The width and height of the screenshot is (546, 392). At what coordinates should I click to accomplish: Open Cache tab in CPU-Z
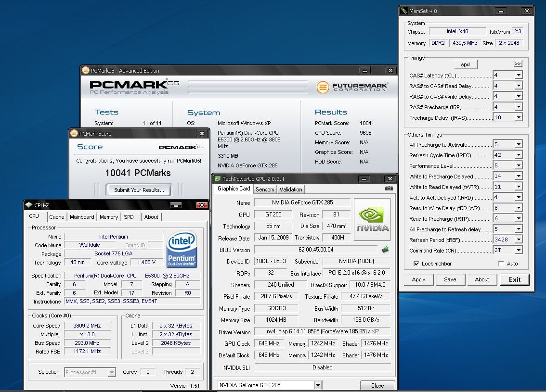[56, 217]
